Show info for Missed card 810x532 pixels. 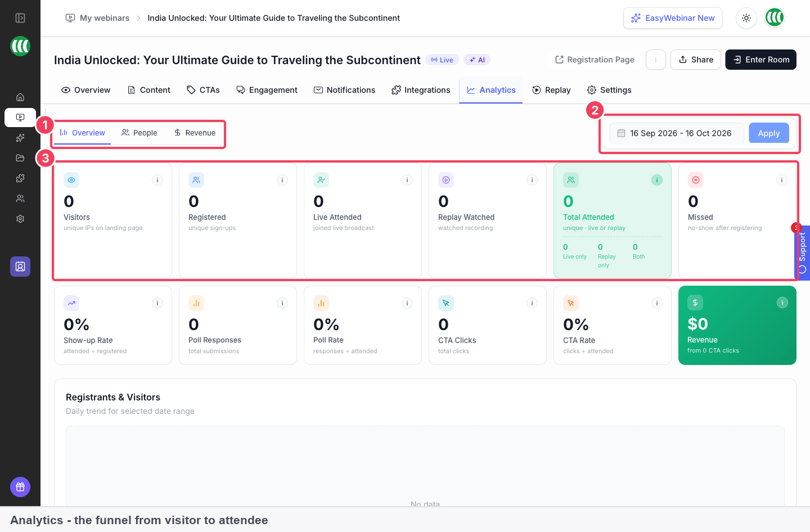point(782,180)
